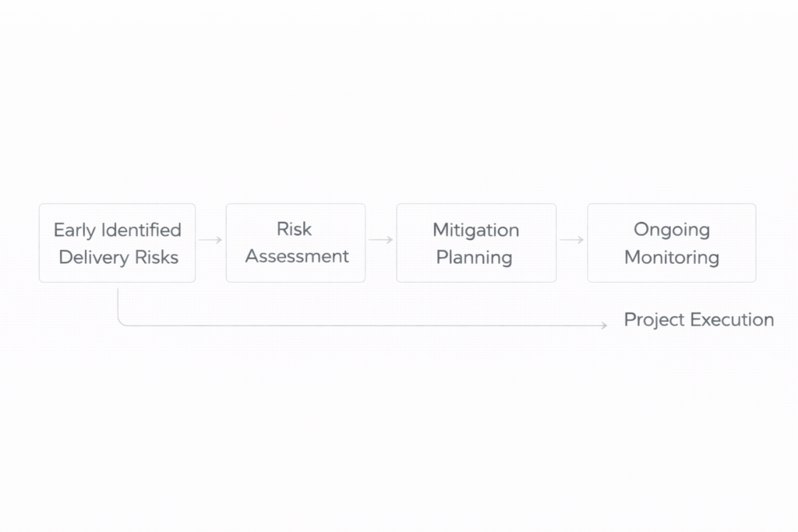Click the rounded corner of the elbow connector
Screen dimensions: 798x532
click(x=121, y=322)
